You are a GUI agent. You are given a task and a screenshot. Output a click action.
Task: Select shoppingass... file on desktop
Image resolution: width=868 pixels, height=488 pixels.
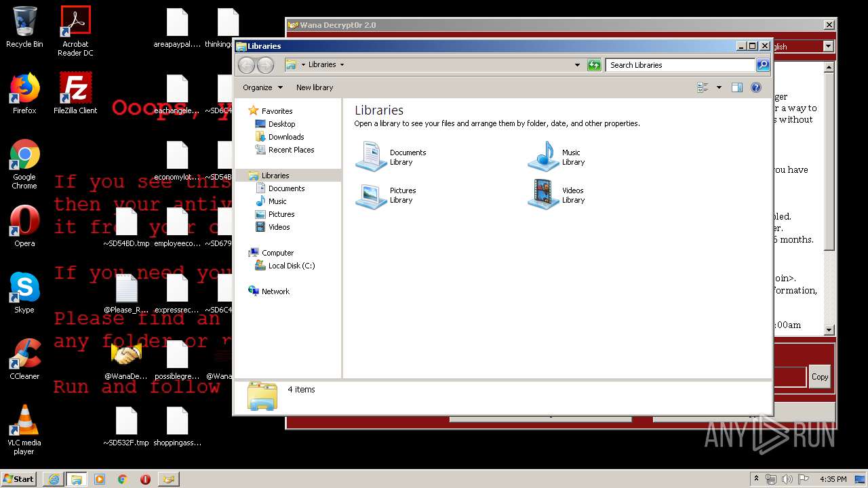[x=177, y=427]
